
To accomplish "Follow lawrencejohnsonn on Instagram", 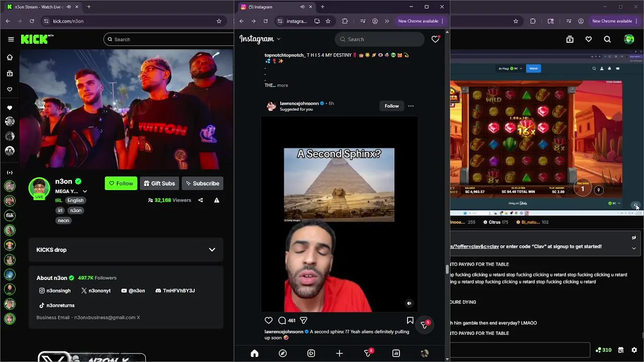I will click(391, 106).
